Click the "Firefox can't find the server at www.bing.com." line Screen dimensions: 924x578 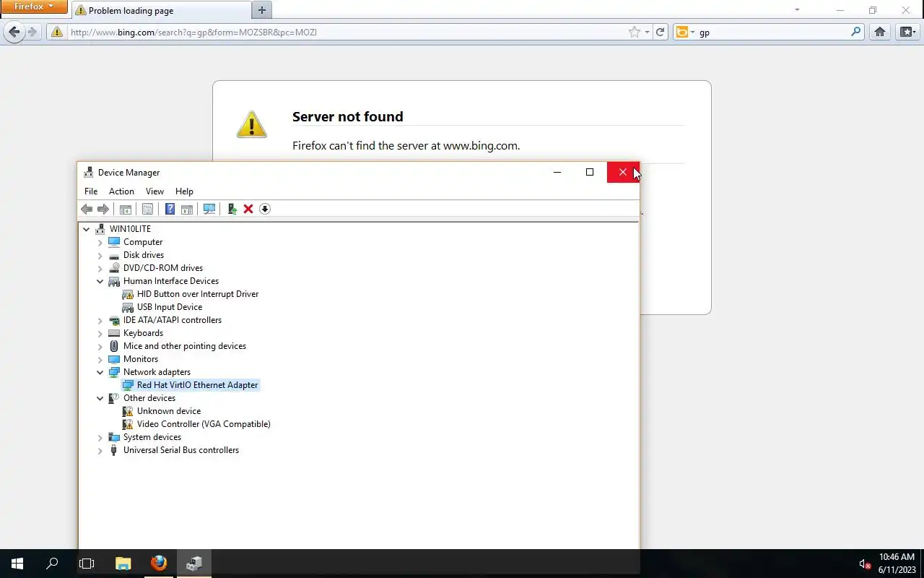click(x=406, y=145)
